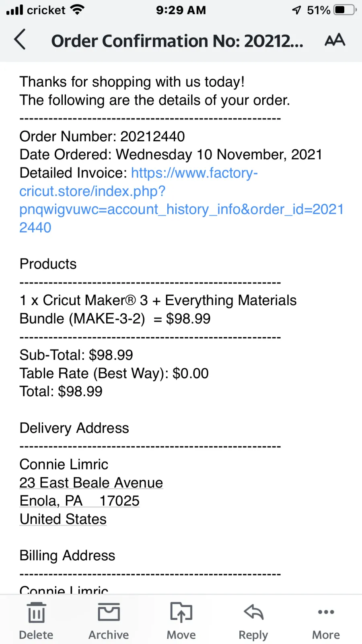362x644 pixels.
Task: Tap the location arrow status icon
Action: click(x=297, y=10)
